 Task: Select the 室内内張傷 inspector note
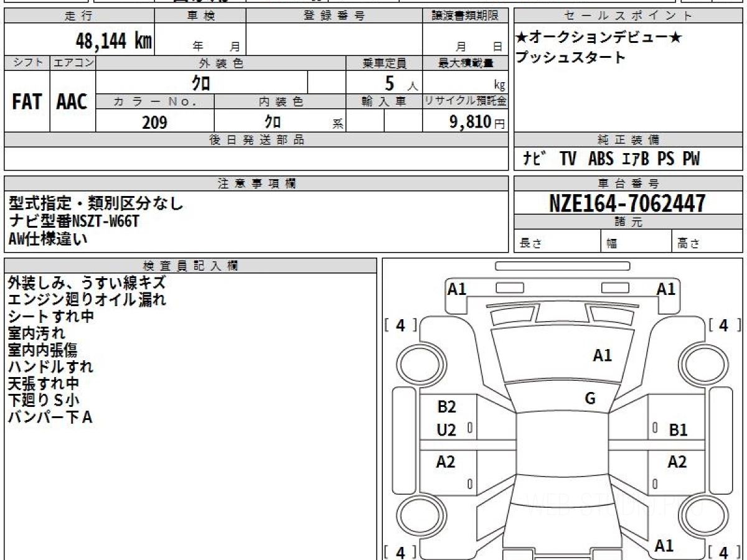pos(43,350)
